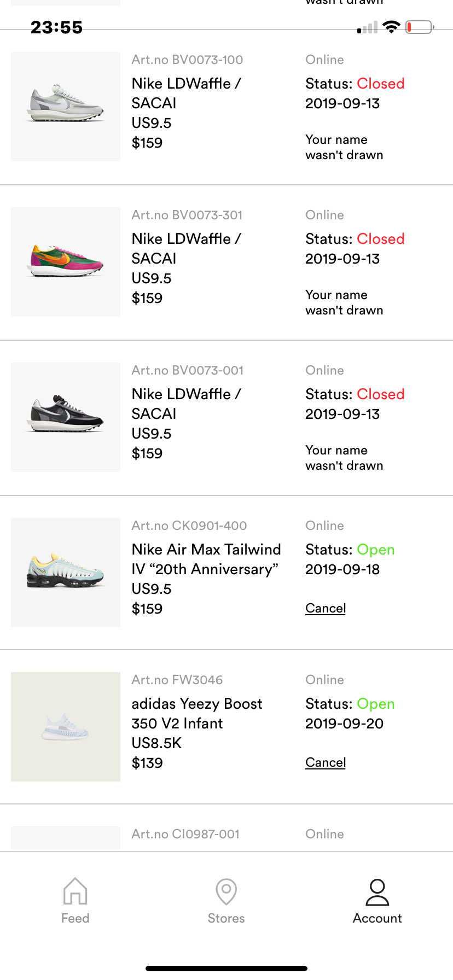Tap Art.no BV0073-301 product label
This screenshot has height=980, width=453.
point(187,215)
